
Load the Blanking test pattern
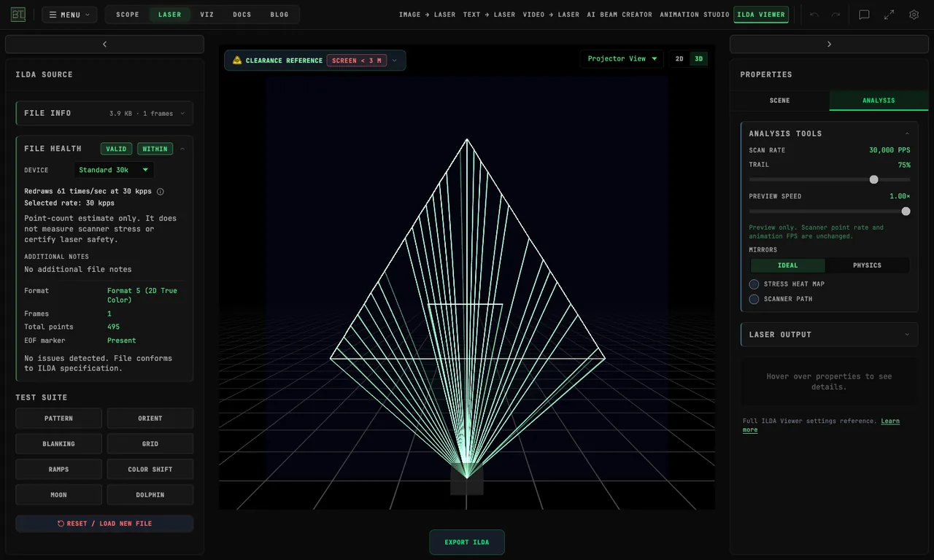point(58,444)
